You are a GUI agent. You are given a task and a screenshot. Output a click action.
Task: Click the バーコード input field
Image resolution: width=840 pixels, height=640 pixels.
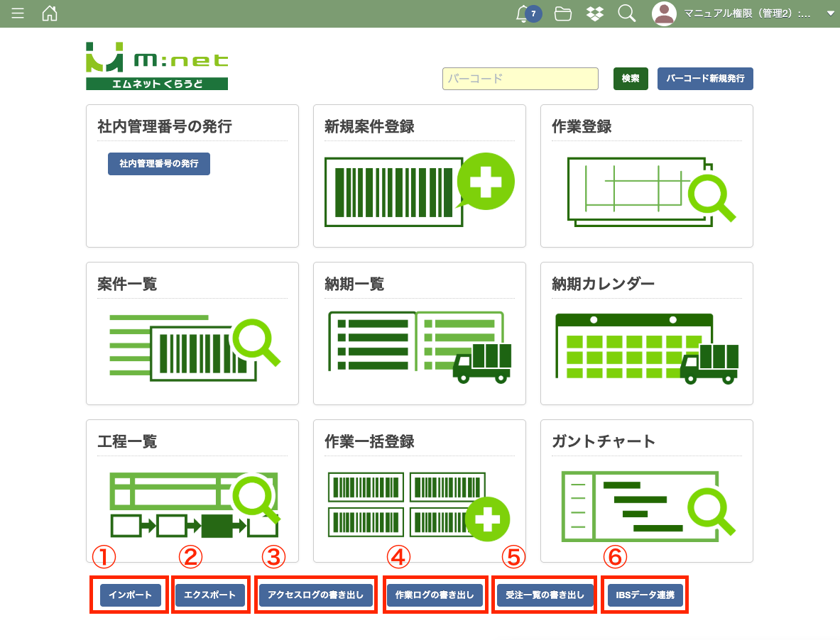[520, 79]
